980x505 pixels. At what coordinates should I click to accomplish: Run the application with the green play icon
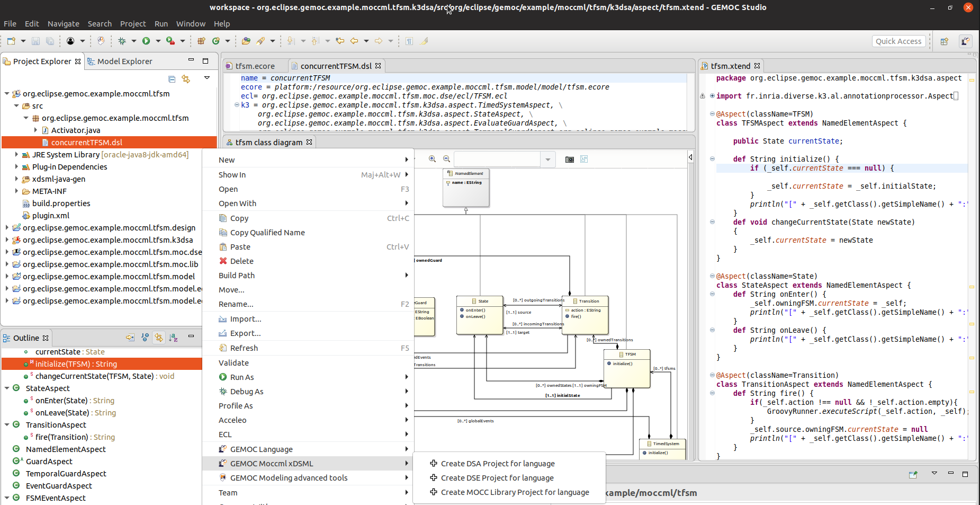[x=147, y=41]
